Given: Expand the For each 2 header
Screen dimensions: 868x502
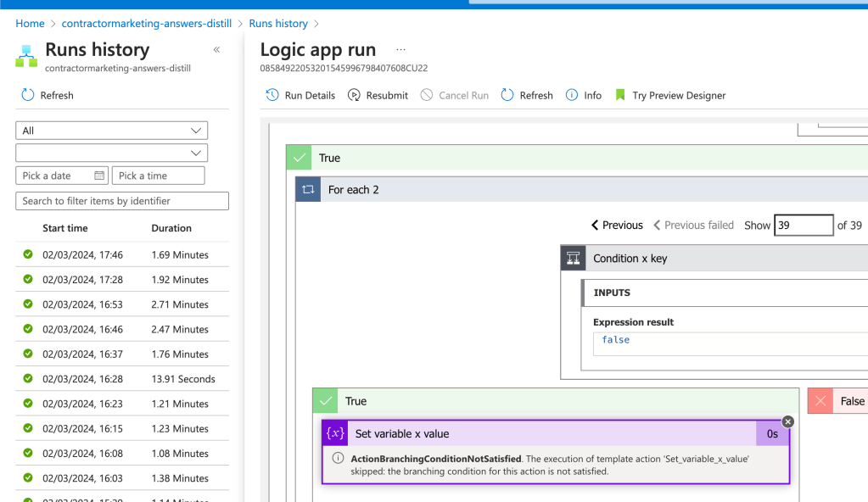Looking at the screenshot, I should tap(582, 190).
